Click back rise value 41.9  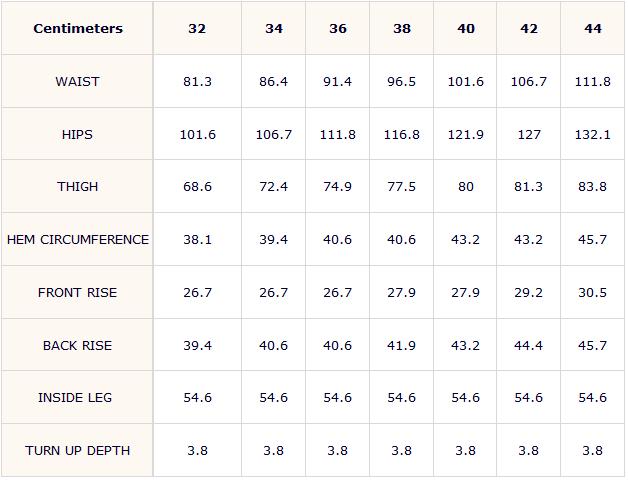[x=401, y=345]
